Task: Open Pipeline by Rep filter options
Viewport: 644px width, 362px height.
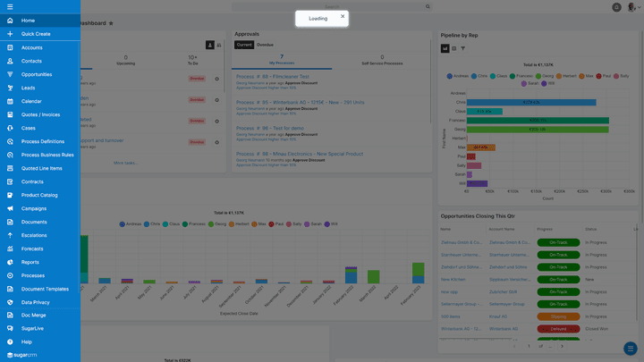Action: [x=462, y=48]
